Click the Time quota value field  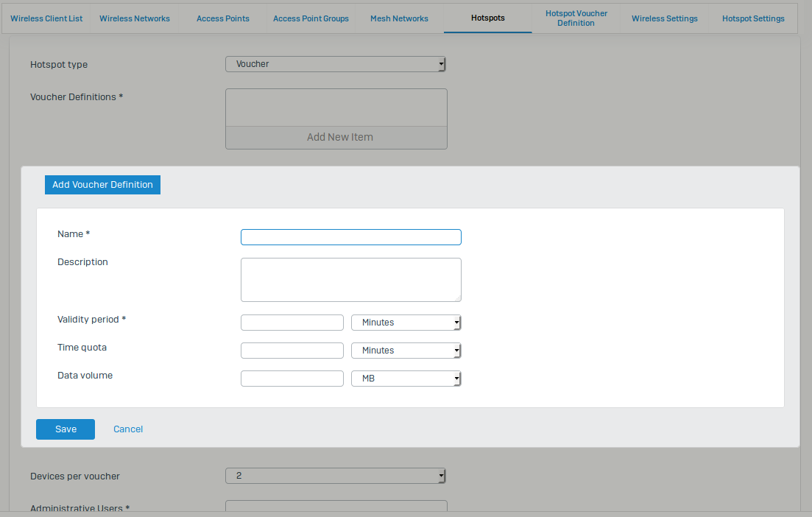click(292, 351)
